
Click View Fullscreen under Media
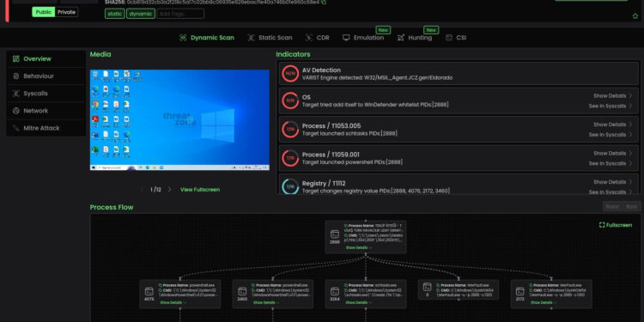(x=200, y=190)
